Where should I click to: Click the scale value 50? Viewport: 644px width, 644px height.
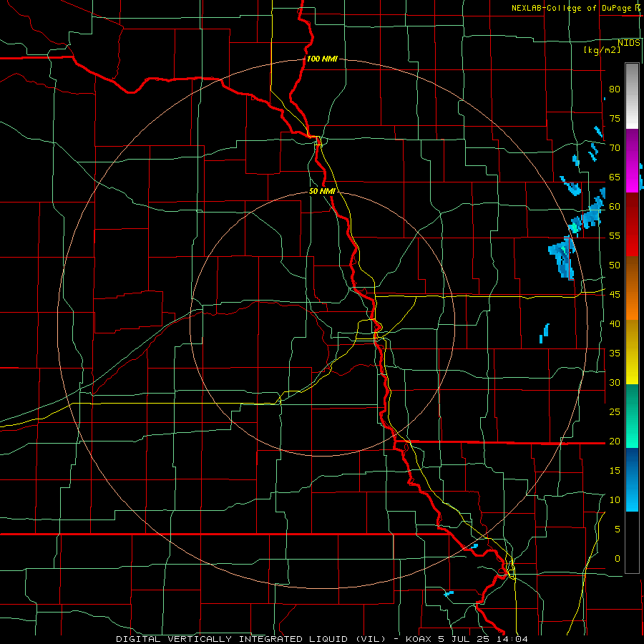click(x=615, y=265)
